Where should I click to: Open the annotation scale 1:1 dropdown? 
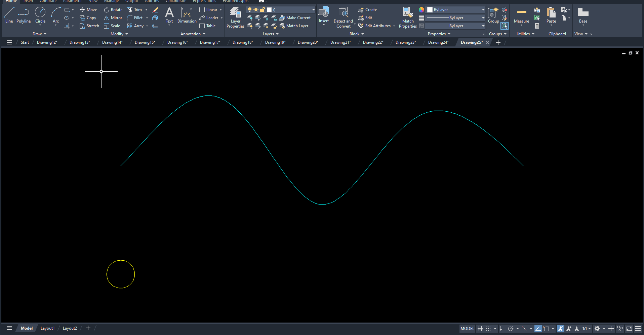[x=587, y=329]
